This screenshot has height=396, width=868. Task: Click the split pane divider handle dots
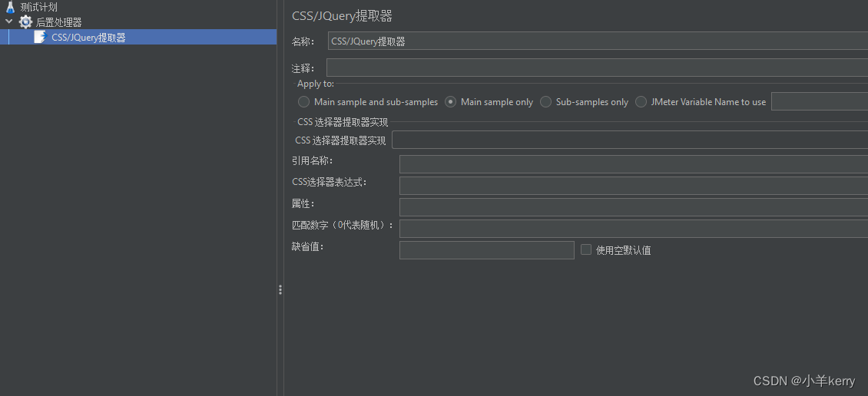click(x=280, y=290)
